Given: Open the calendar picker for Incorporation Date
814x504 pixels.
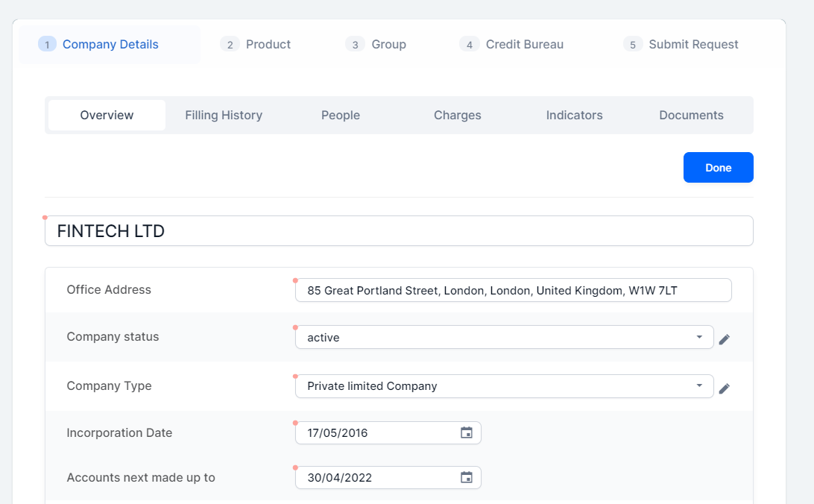Looking at the screenshot, I should pos(467,432).
